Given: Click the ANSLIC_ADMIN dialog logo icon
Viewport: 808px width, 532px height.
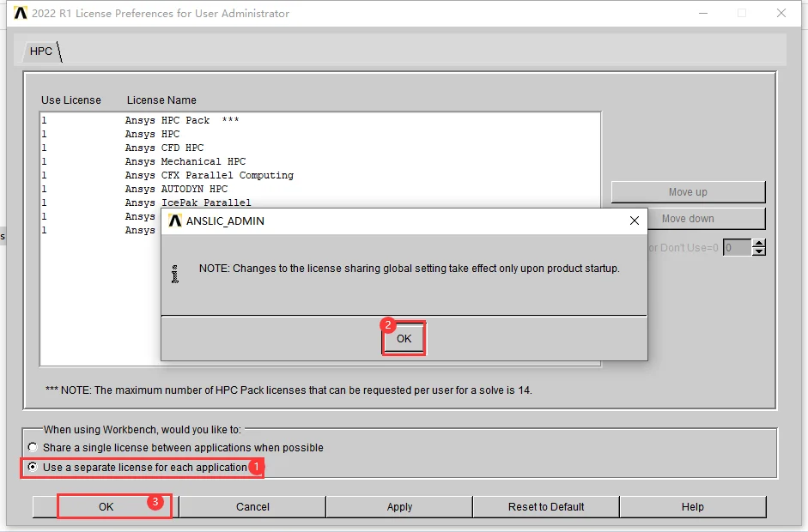Looking at the screenshot, I should pos(175,221).
